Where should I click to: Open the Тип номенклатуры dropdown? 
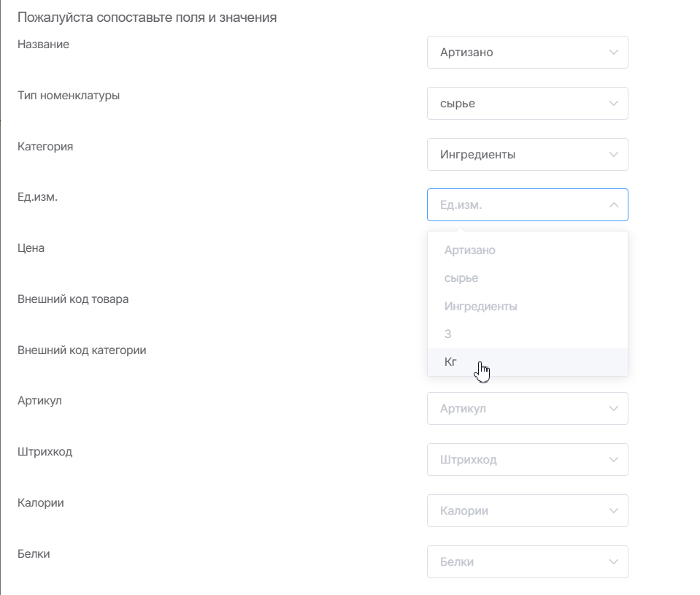click(518, 104)
